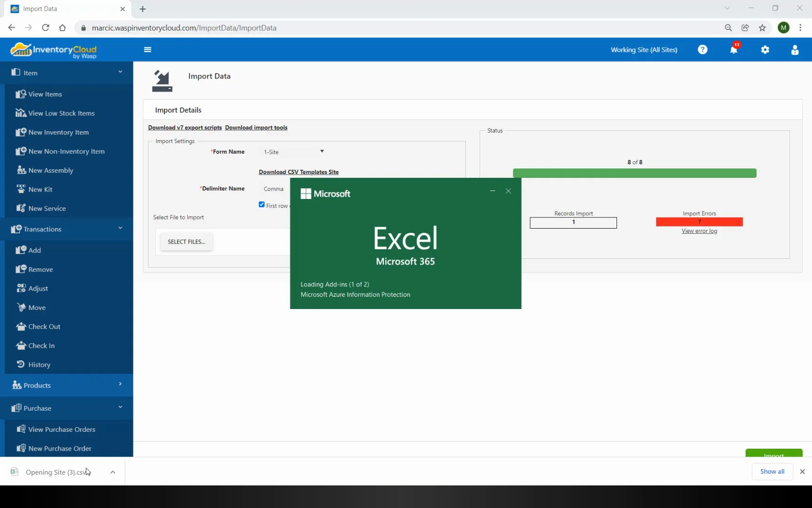Screen dimensions: 812x508
Task: Click Show all downloads button
Action: point(772,471)
